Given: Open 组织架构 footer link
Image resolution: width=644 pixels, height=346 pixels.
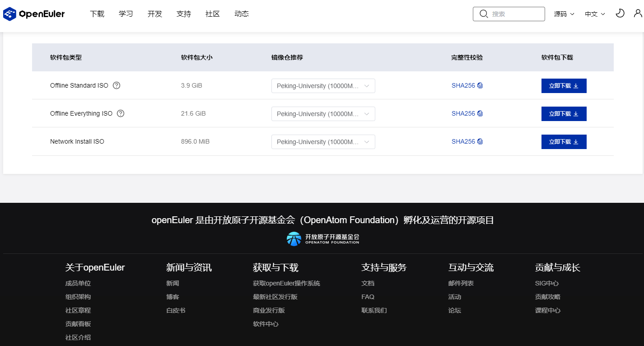Looking at the screenshot, I should coord(78,297).
